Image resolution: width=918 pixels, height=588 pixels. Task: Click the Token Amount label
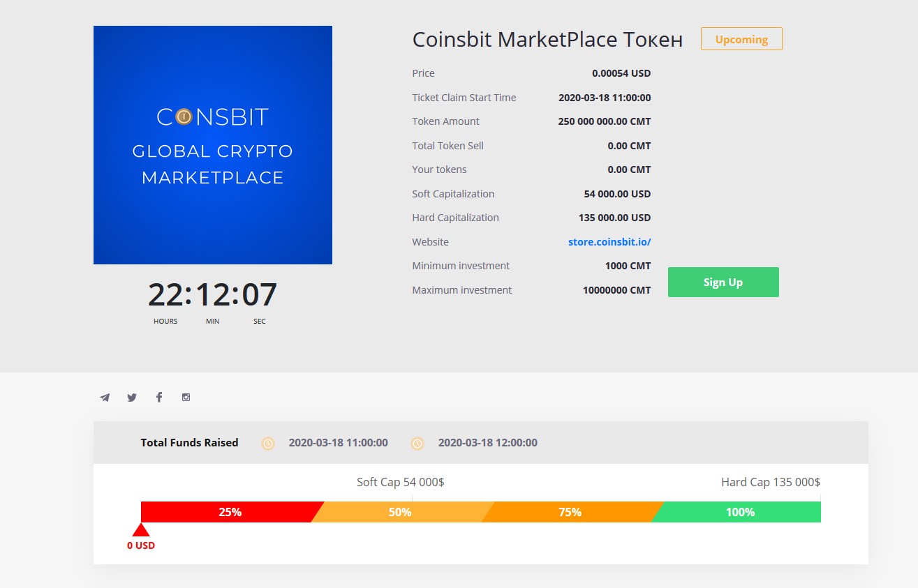[x=445, y=121]
